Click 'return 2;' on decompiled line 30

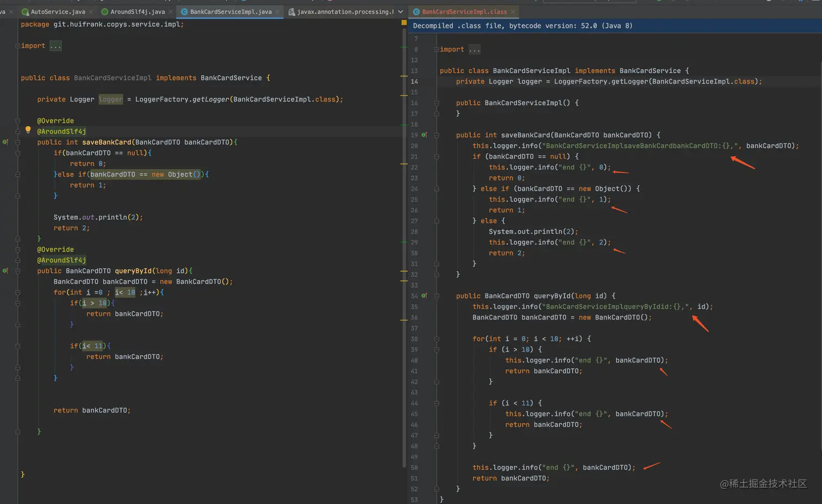(x=507, y=253)
